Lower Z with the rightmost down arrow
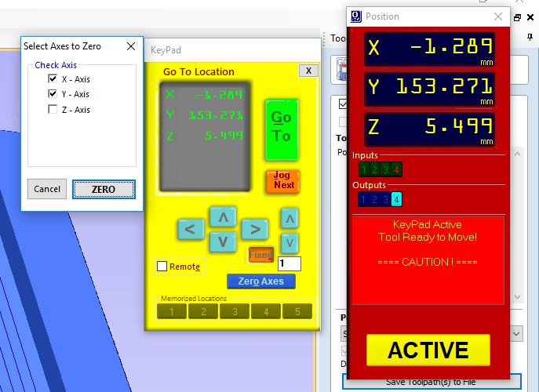The width and height of the screenshot is (539, 392). pyautogui.click(x=290, y=243)
